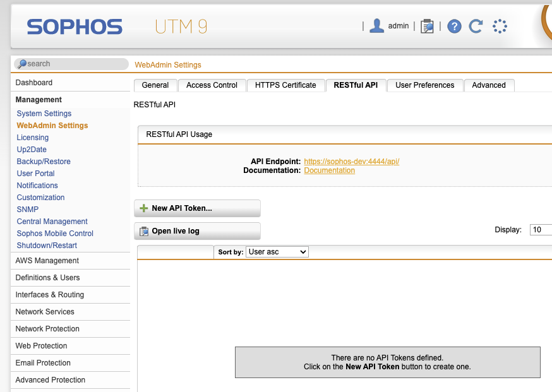552x392 pixels.
Task: Click the dotted circle spinner icon
Action: (x=500, y=26)
